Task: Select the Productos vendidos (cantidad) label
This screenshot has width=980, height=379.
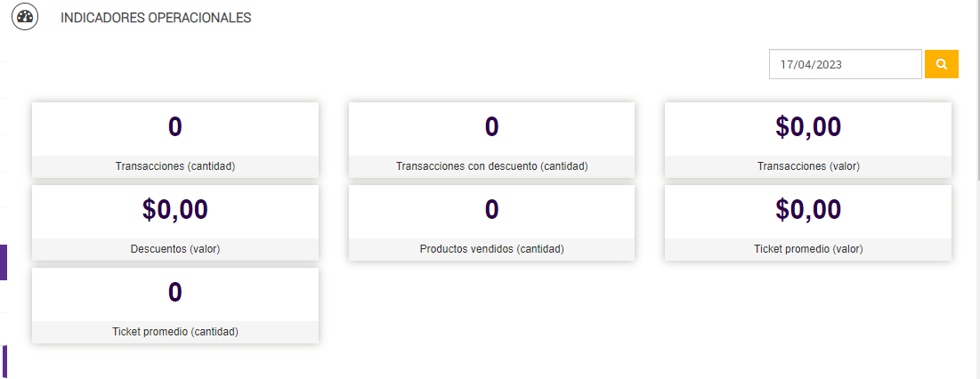Action: [491, 249]
